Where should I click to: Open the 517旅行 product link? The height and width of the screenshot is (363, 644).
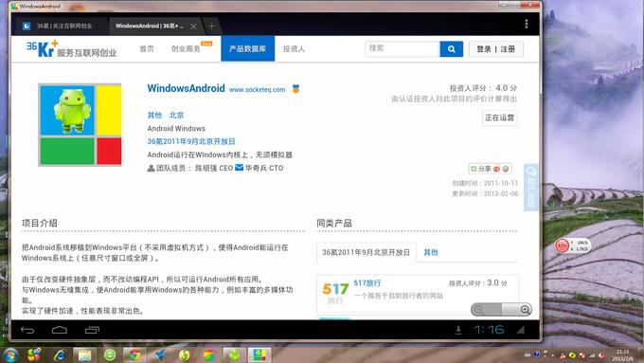pos(367,282)
